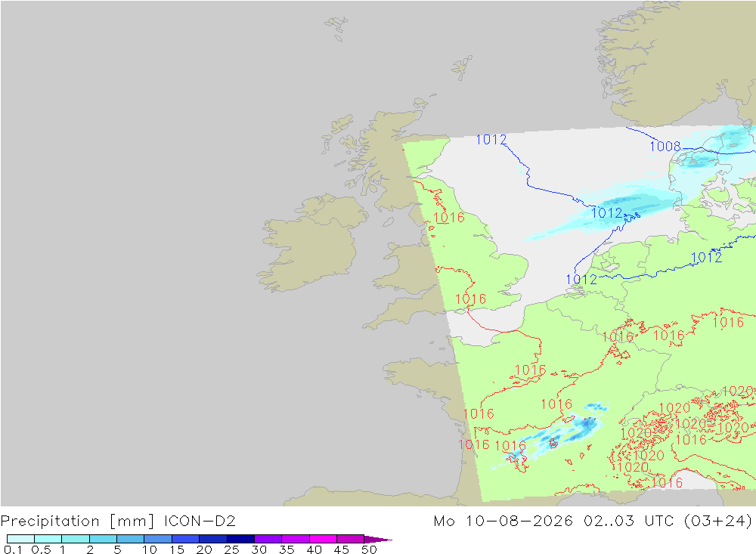The height and width of the screenshot is (554, 756).
Task: Click the 'Precipitation [mm]' title text
Action: [x=77, y=522]
